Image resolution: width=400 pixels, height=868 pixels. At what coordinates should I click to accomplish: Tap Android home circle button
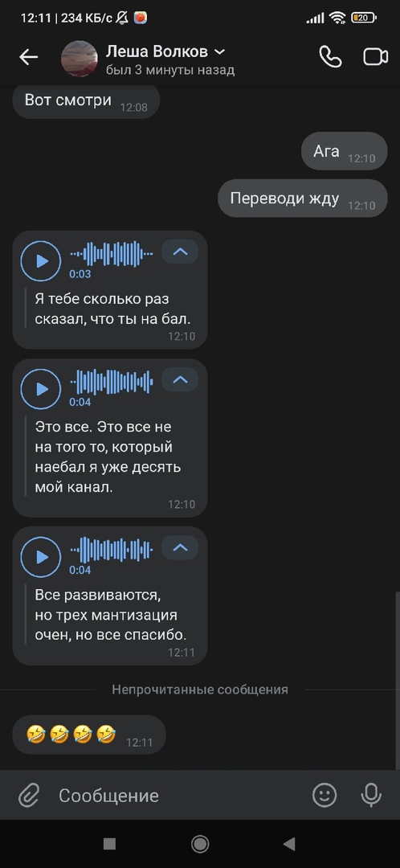click(x=200, y=844)
